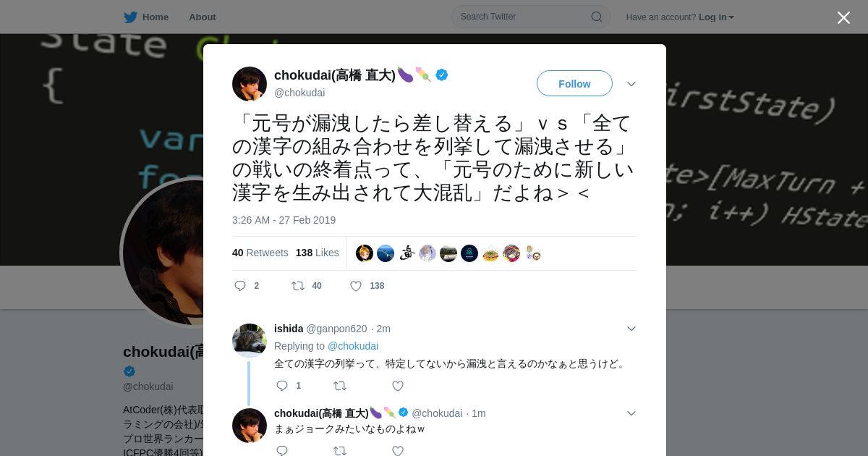The image size is (868, 456).
Task: Like the main tweet with heart icon
Action: pos(356,286)
